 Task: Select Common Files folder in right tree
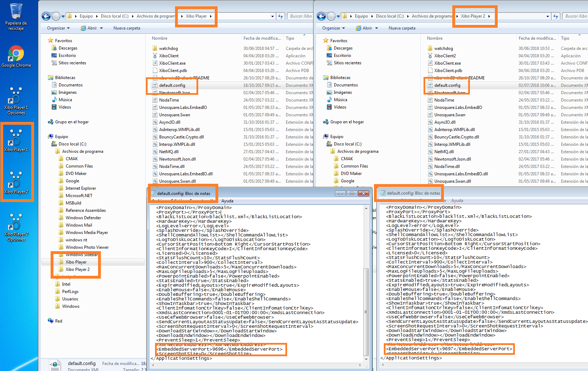click(354, 166)
